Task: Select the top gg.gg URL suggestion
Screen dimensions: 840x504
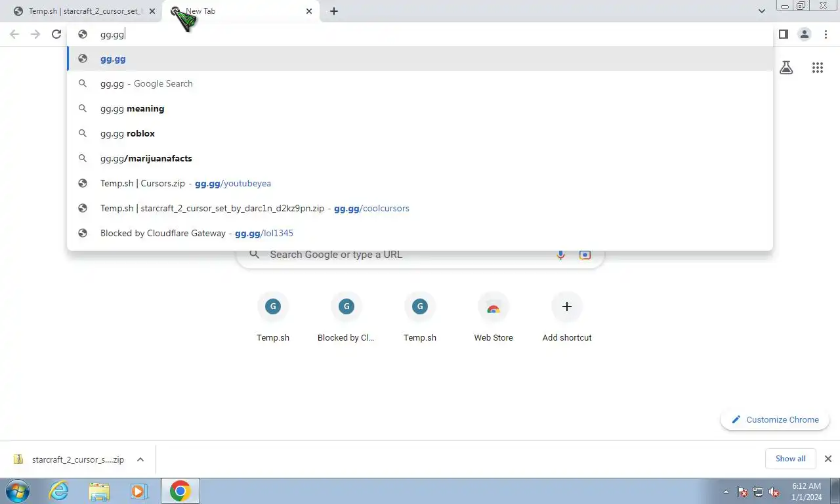Action: 420,59
